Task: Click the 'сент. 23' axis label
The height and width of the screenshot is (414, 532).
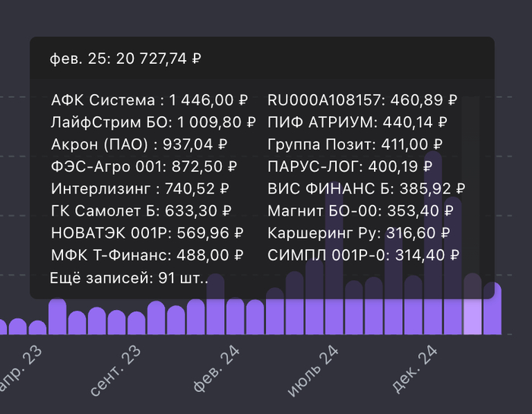Action: point(116,371)
